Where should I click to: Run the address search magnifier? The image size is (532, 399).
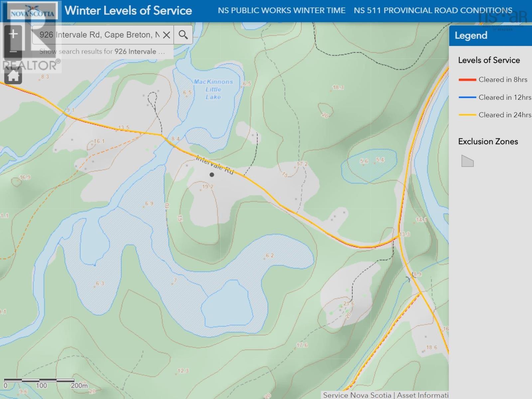pyautogui.click(x=183, y=35)
